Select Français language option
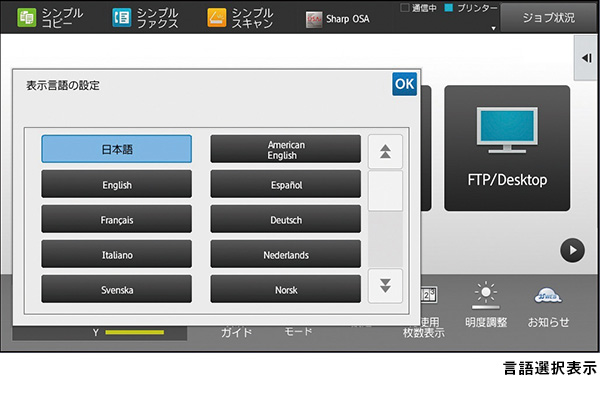600x400 pixels. point(116,220)
